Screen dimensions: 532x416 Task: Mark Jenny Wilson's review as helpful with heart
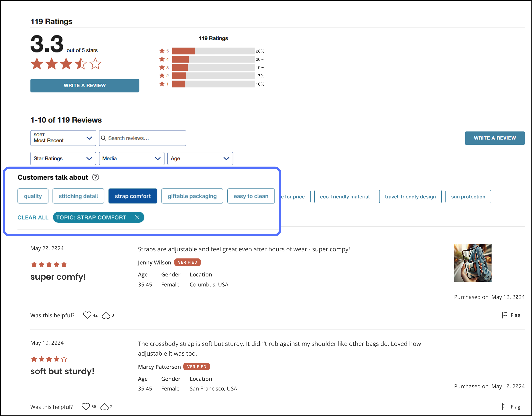click(87, 315)
